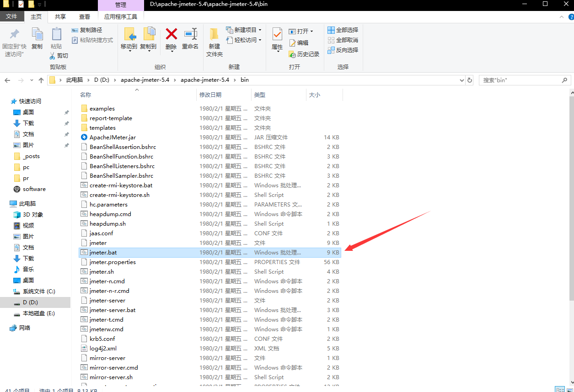Switch to the View (查看) ribbon tab
Screen dimensions: 574x392
point(85,17)
